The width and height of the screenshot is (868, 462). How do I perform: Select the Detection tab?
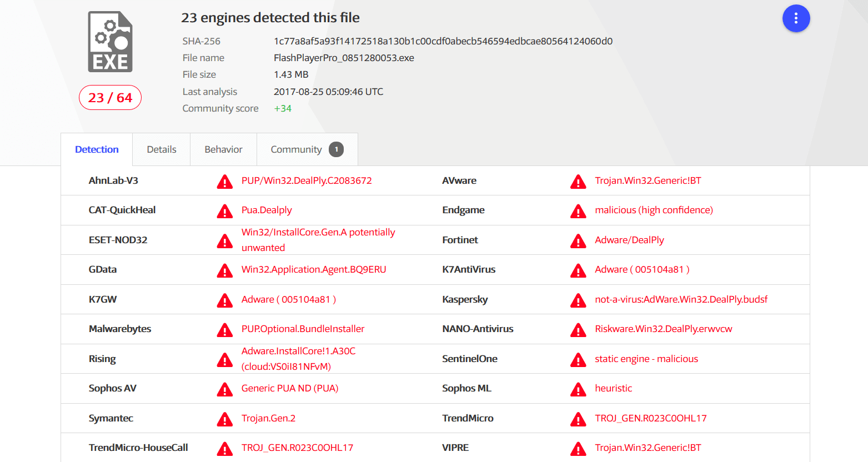tap(97, 149)
